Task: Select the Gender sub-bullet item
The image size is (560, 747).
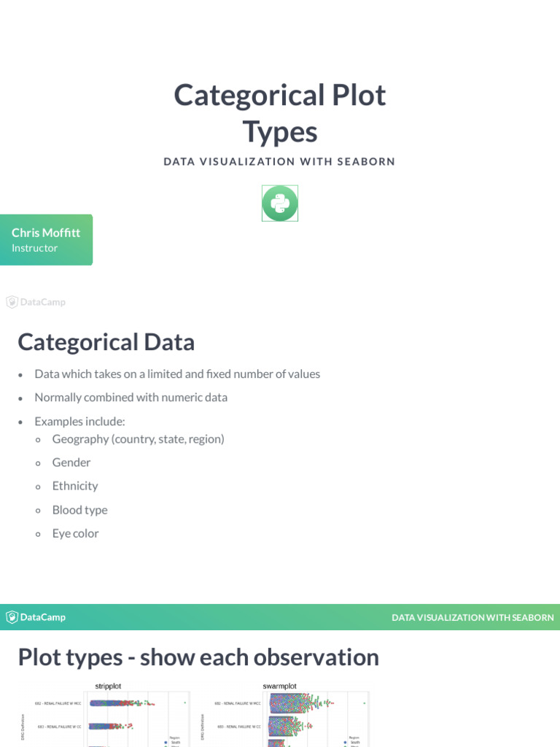Action: 71,462
